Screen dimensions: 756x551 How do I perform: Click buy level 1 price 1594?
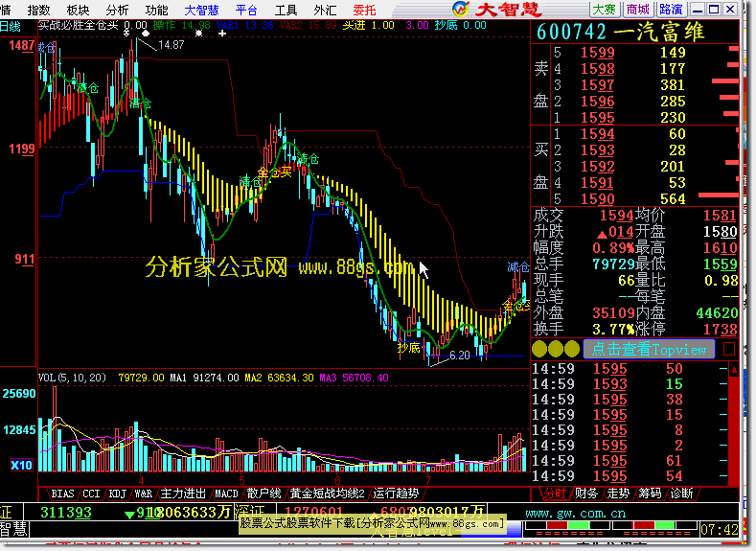[x=597, y=134]
